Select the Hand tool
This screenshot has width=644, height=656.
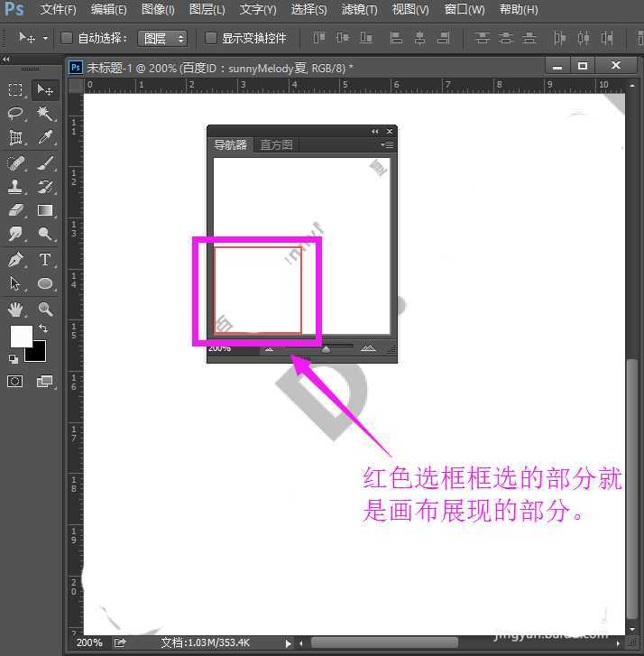(x=15, y=310)
